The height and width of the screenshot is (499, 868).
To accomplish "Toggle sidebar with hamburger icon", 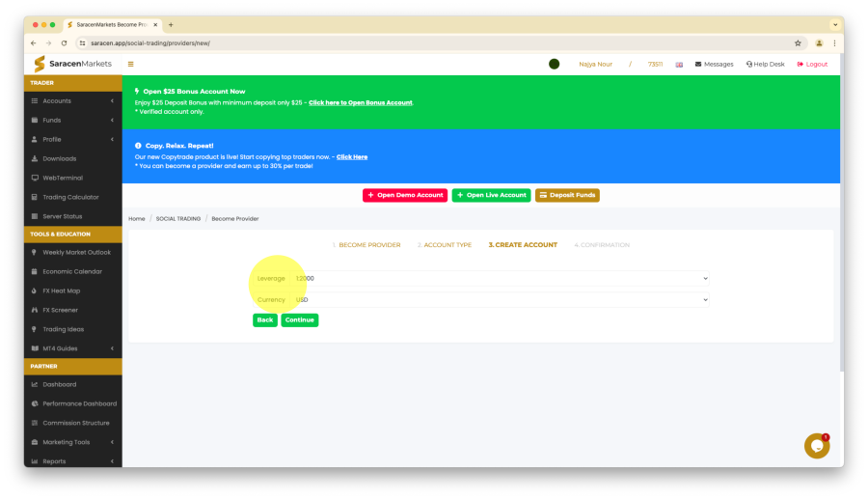I will pyautogui.click(x=130, y=65).
